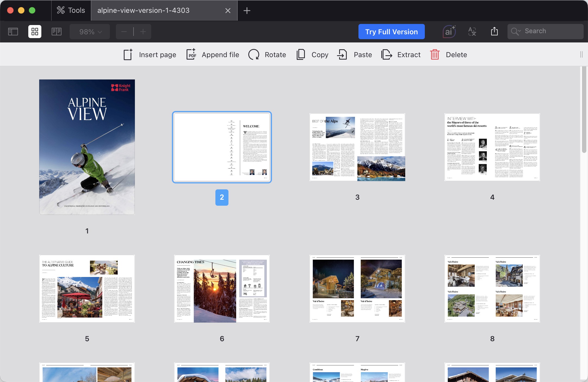Click the Paste icon
This screenshot has height=382, width=588.
342,54
